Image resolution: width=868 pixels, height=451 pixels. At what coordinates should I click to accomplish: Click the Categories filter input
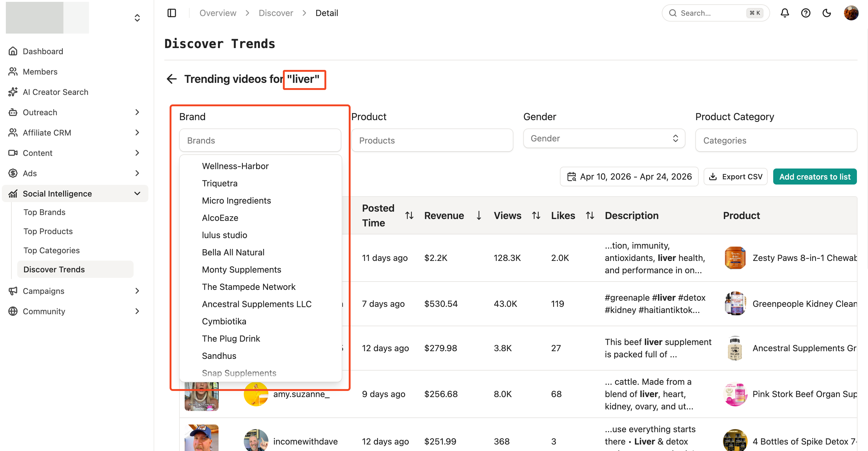click(x=776, y=140)
